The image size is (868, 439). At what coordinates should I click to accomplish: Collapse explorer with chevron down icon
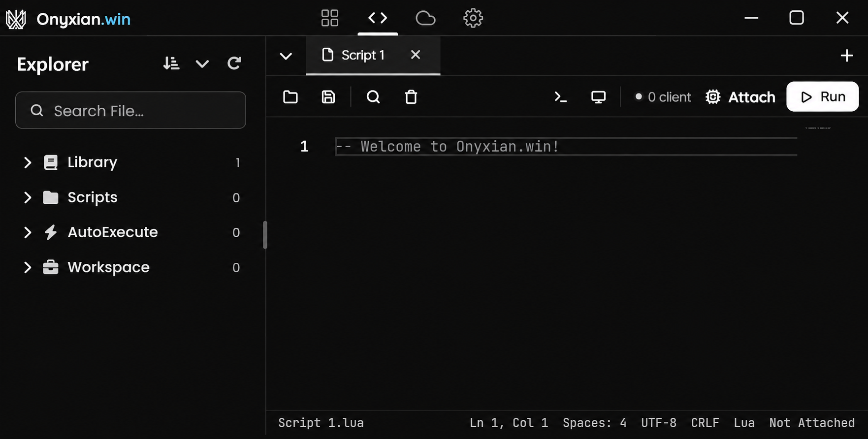pos(202,63)
